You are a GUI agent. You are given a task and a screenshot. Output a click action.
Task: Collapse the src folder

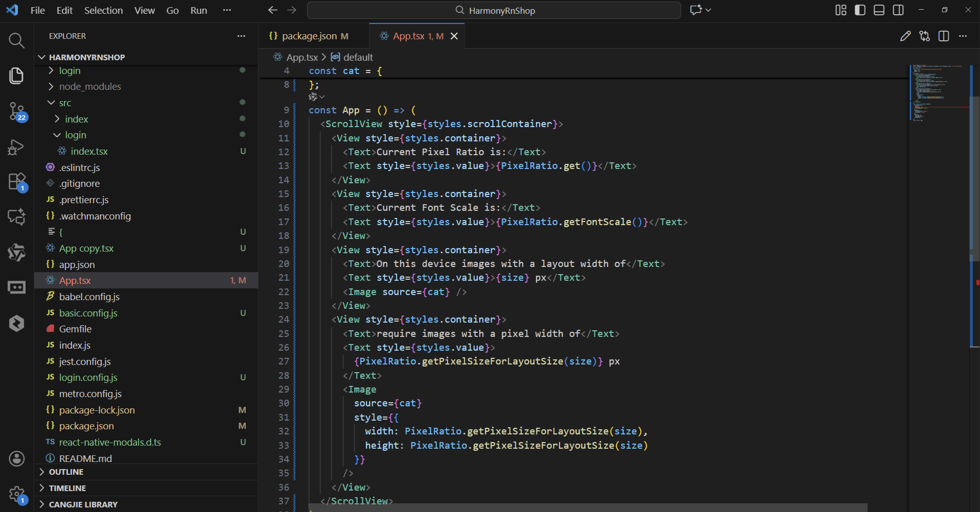pyautogui.click(x=65, y=103)
